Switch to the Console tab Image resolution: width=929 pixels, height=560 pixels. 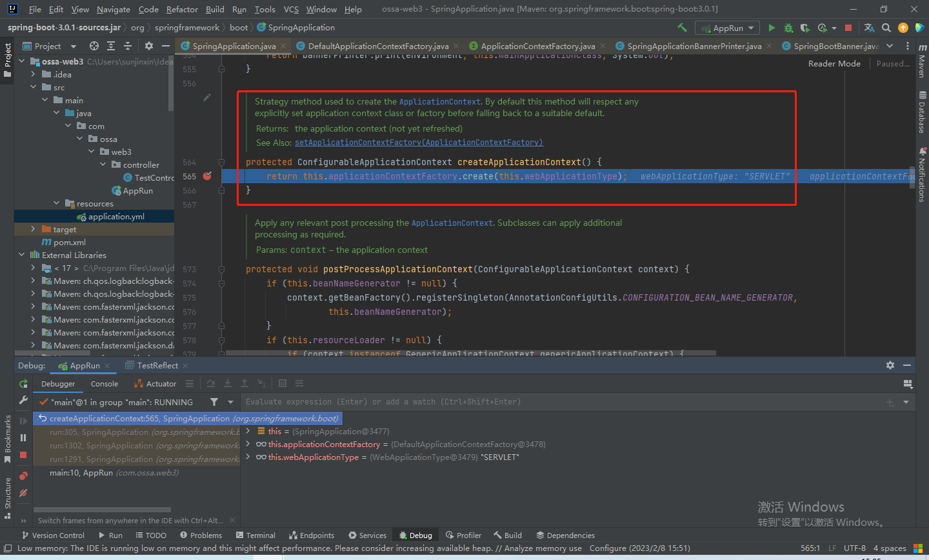pos(105,384)
